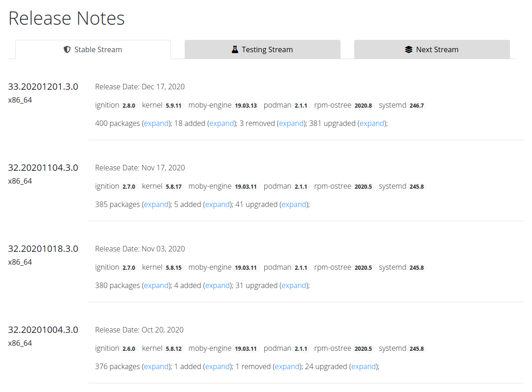Expand 3 removed packages list

tap(291, 123)
